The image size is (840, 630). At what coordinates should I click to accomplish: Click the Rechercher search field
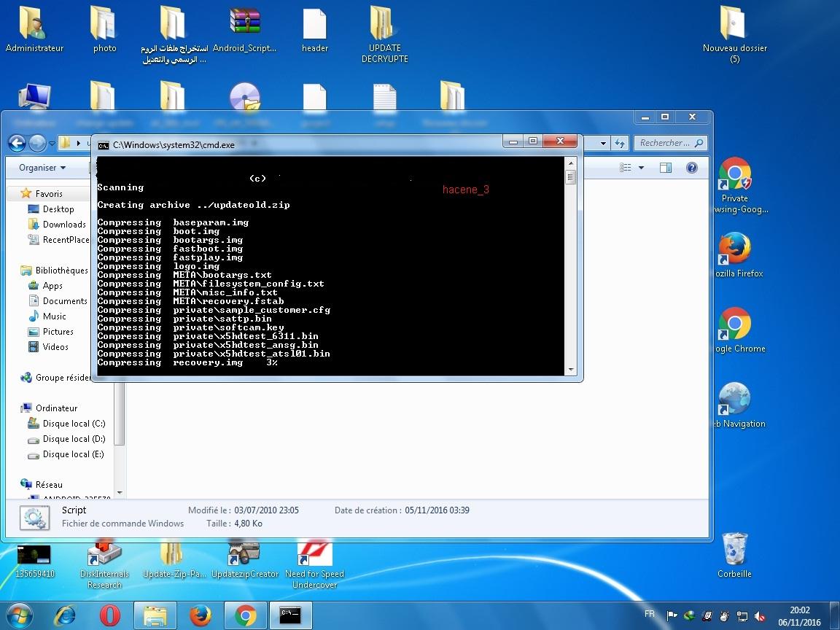click(664, 143)
